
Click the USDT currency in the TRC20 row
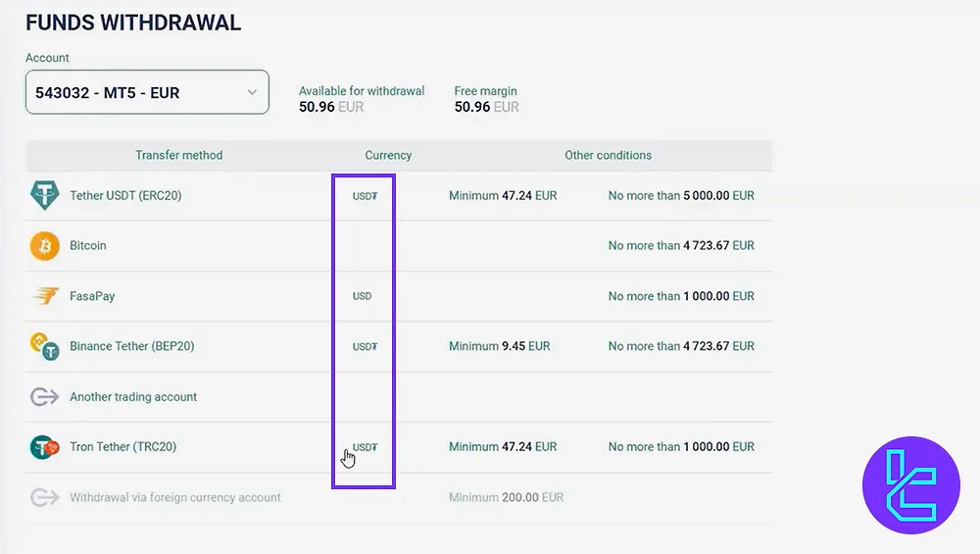[365, 447]
